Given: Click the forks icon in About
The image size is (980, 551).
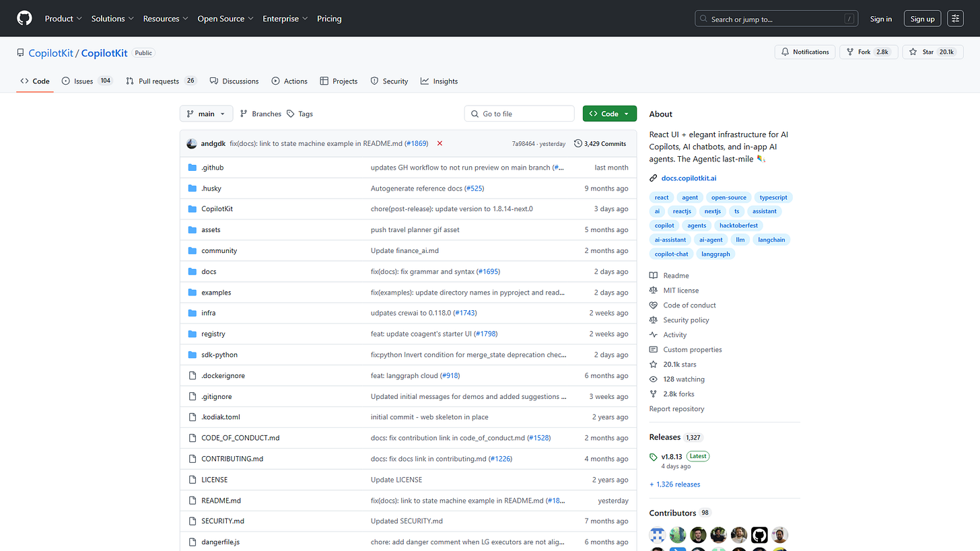Looking at the screenshot, I should tap(654, 394).
